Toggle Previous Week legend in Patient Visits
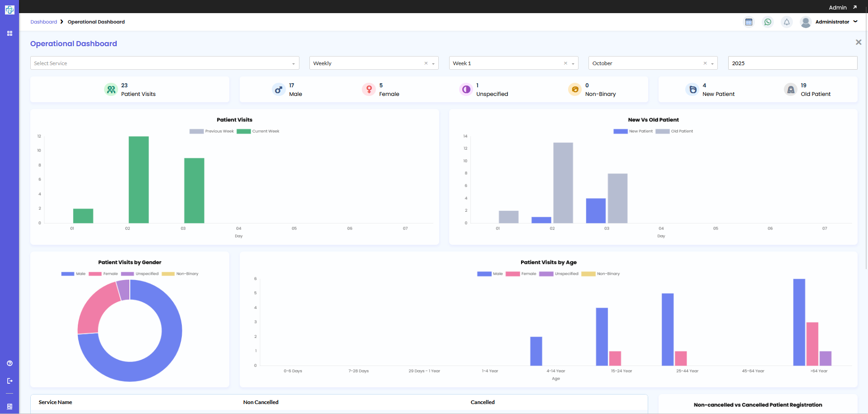The width and height of the screenshot is (868, 414). tap(212, 131)
